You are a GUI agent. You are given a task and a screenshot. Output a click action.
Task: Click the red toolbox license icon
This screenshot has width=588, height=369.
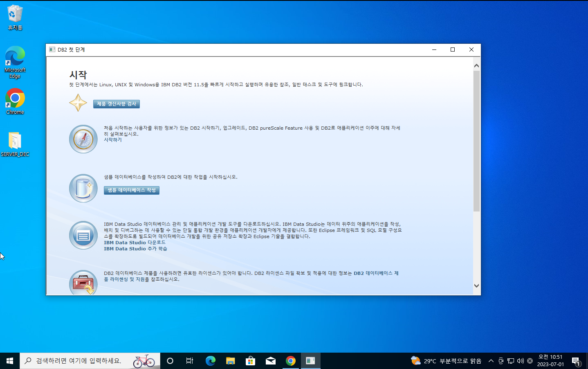point(83,282)
